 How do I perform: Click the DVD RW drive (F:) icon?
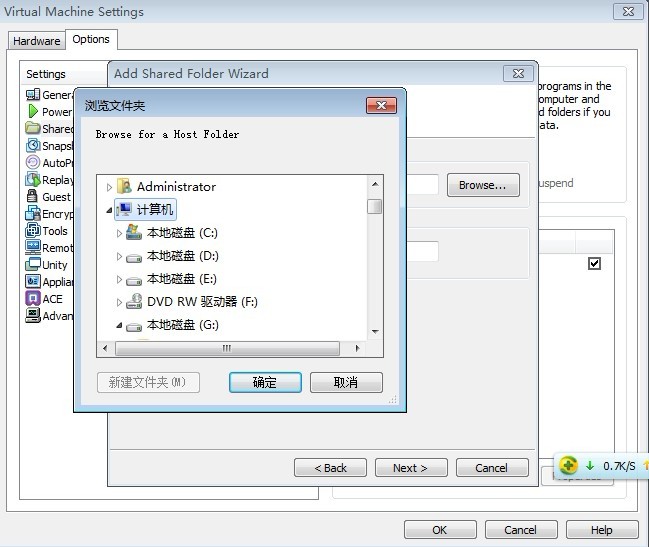pyautogui.click(x=134, y=301)
